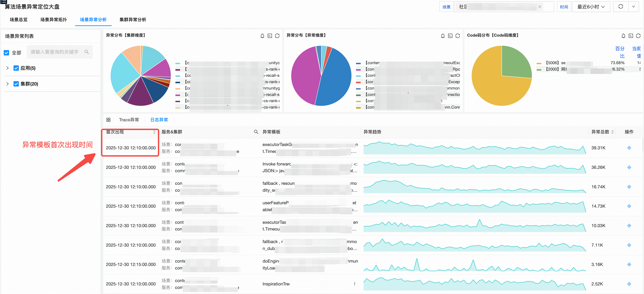The width and height of the screenshot is (644, 294).
Task: Click locate icon for the 39.31K row
Action: tap(629, 148)
